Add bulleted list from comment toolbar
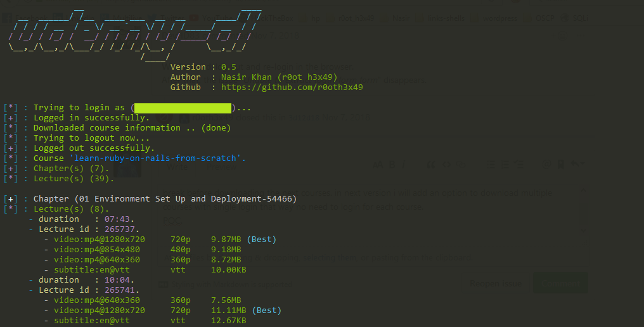 coord(491,165)
